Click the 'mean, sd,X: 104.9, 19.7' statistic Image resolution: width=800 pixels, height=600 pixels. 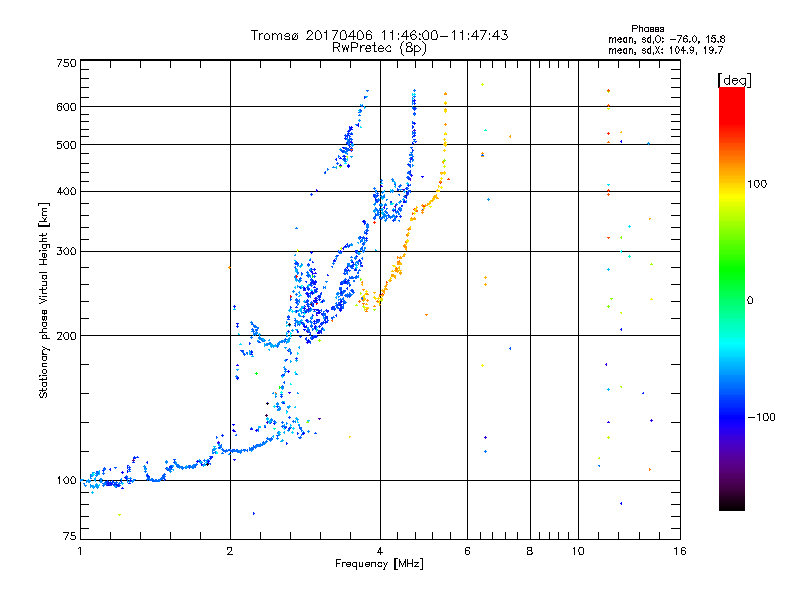point(665,50)
